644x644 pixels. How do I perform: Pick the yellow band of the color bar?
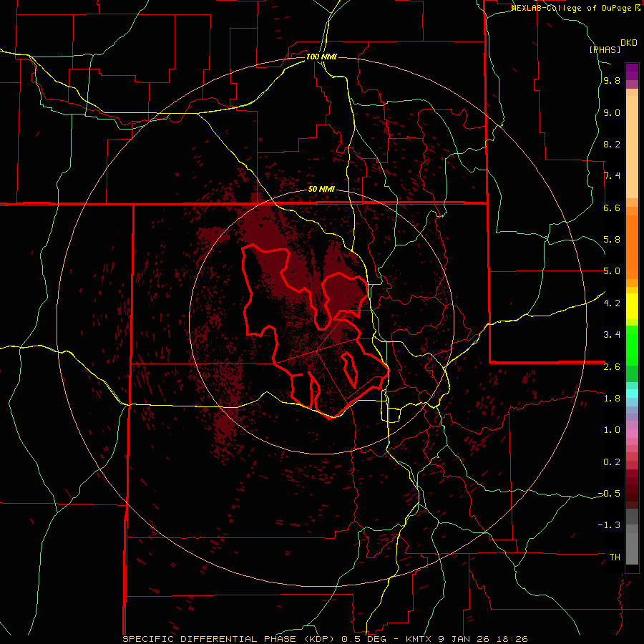[632, 306]
